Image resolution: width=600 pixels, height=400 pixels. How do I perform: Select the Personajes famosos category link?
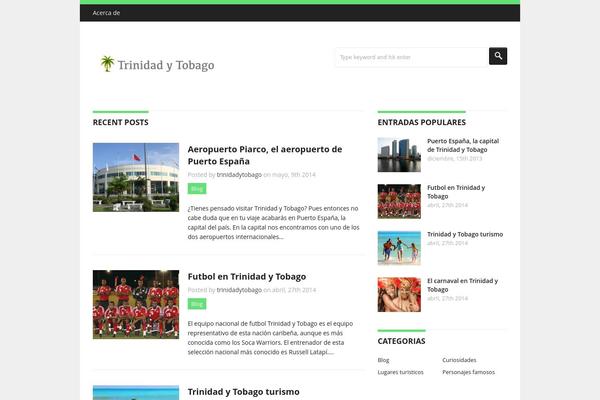point(468,372)
